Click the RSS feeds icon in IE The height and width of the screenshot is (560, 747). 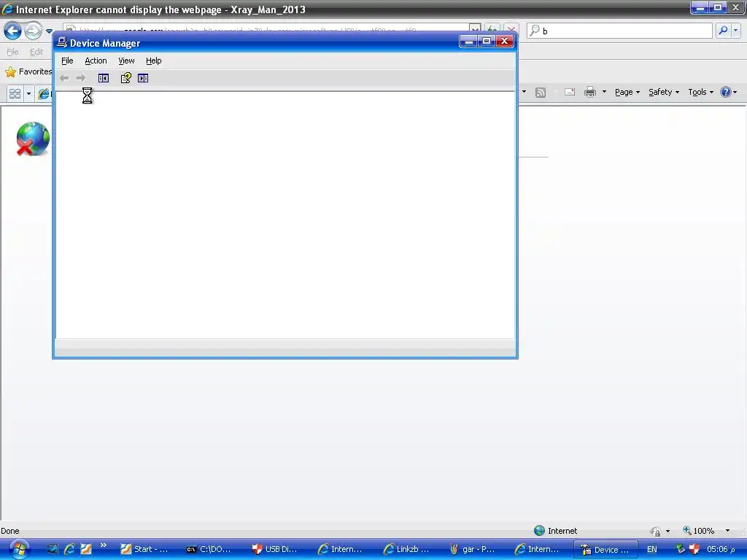pos(541,93)
